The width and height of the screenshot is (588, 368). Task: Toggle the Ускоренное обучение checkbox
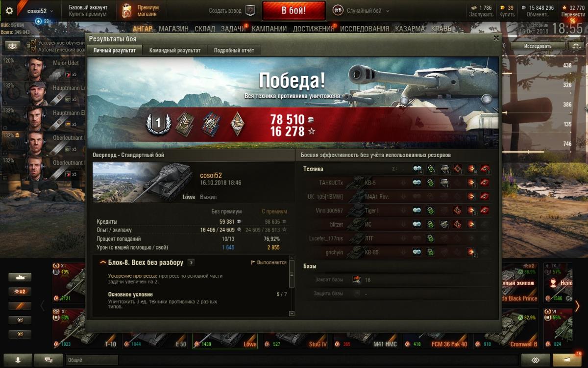pyautogui.click(x=33, y=43)
